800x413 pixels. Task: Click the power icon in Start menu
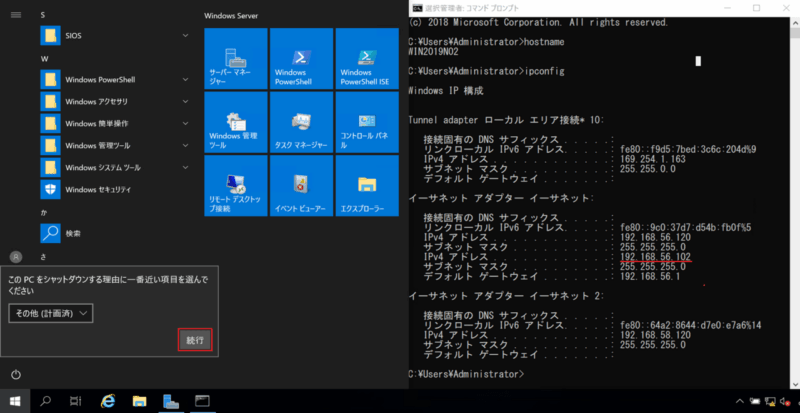[x=16, y=375]
